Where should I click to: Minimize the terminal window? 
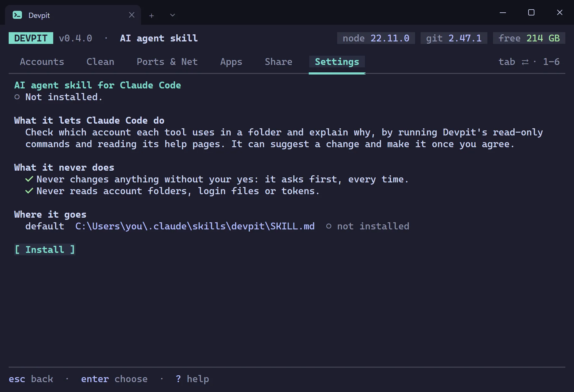503,13
